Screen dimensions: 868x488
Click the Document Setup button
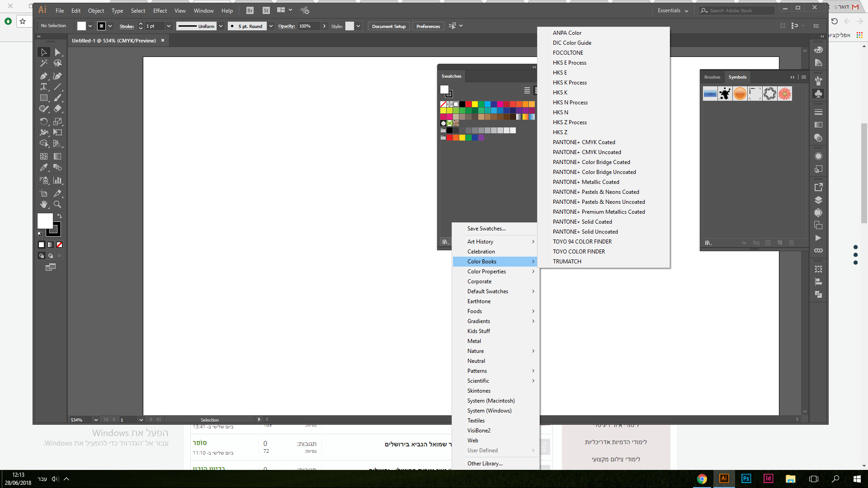pos(389,26)
